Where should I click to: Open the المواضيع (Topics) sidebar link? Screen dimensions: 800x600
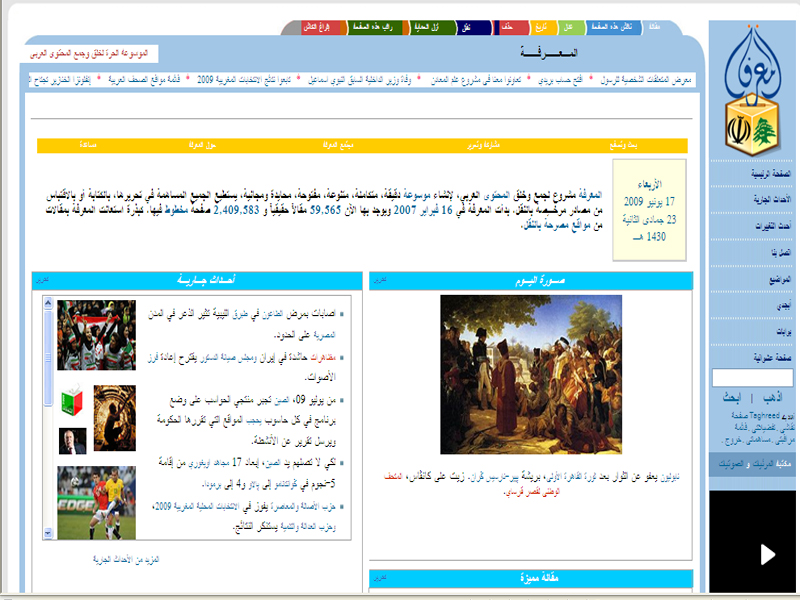[x=780, y=279]
